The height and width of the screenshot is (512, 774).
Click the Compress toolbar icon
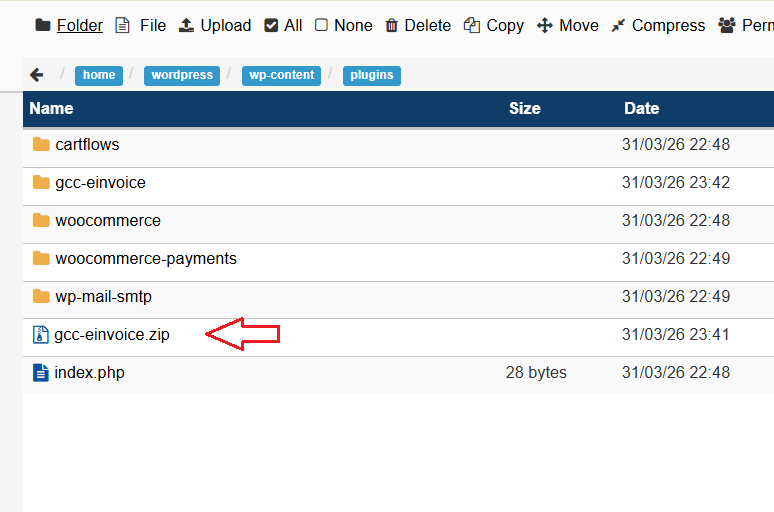coord(618,25)
